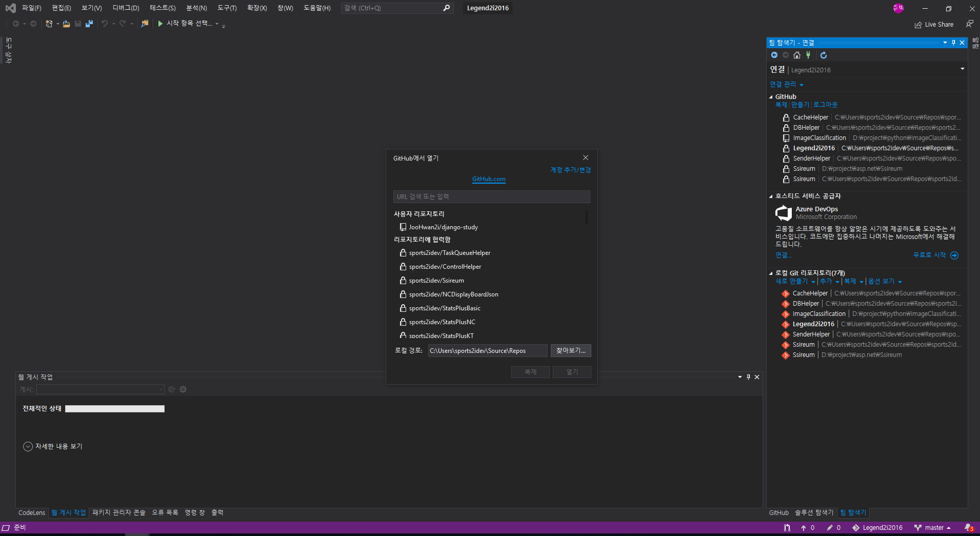Select sports2idev/TaskQueueHelper repository

(x=449, y=253)
